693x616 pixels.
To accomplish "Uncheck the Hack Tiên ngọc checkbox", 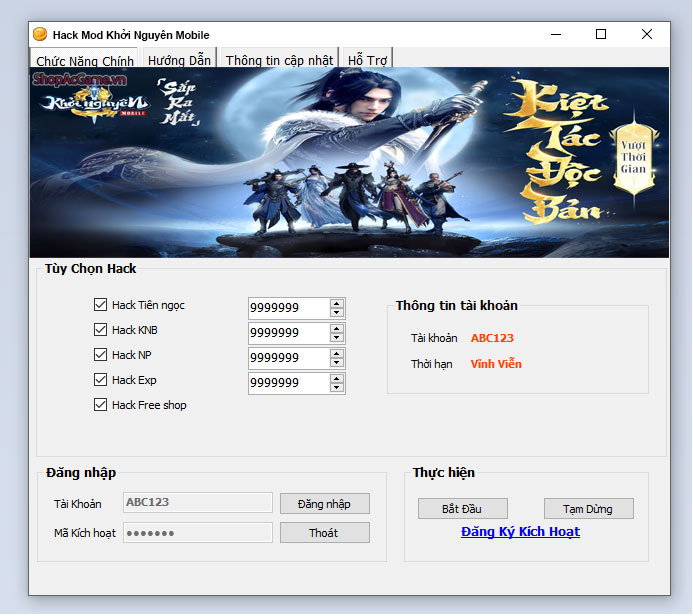I will [100, 304].
